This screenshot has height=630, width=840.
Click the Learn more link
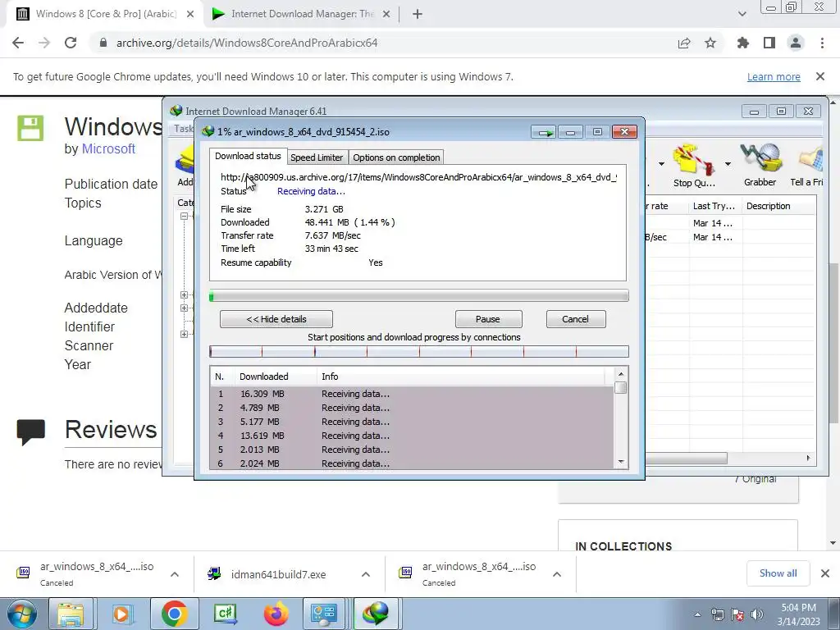pyautogui.click(x=774, y=76)
